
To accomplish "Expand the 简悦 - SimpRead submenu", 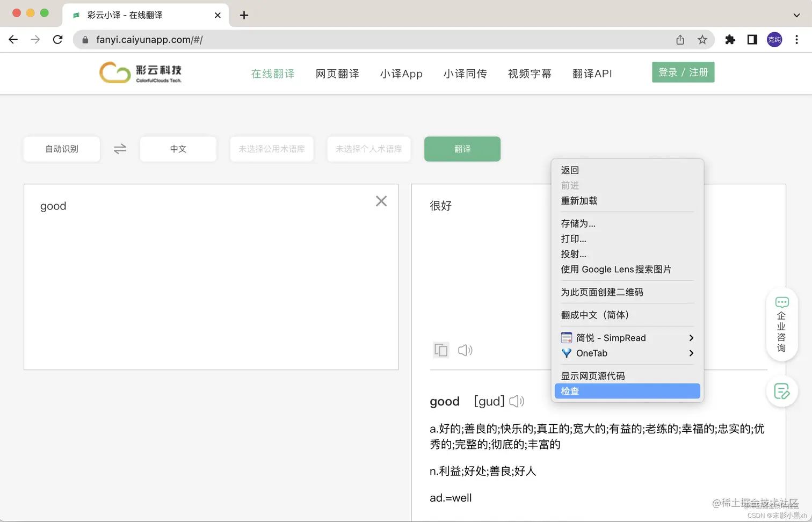I will 627,337.
